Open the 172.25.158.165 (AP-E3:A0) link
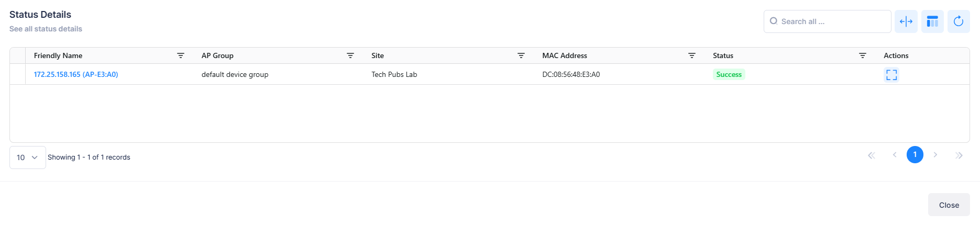This screenshot has height=225, width=980. coord(76,74)
